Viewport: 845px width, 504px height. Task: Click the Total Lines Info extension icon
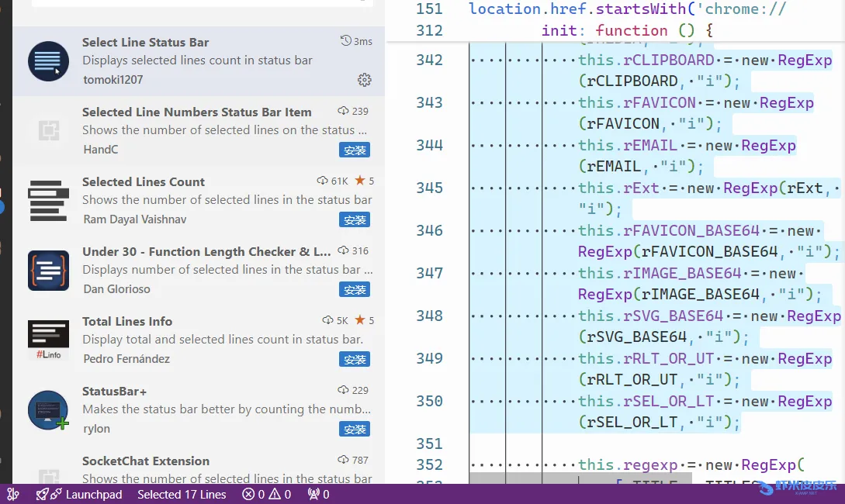(48, 340)
